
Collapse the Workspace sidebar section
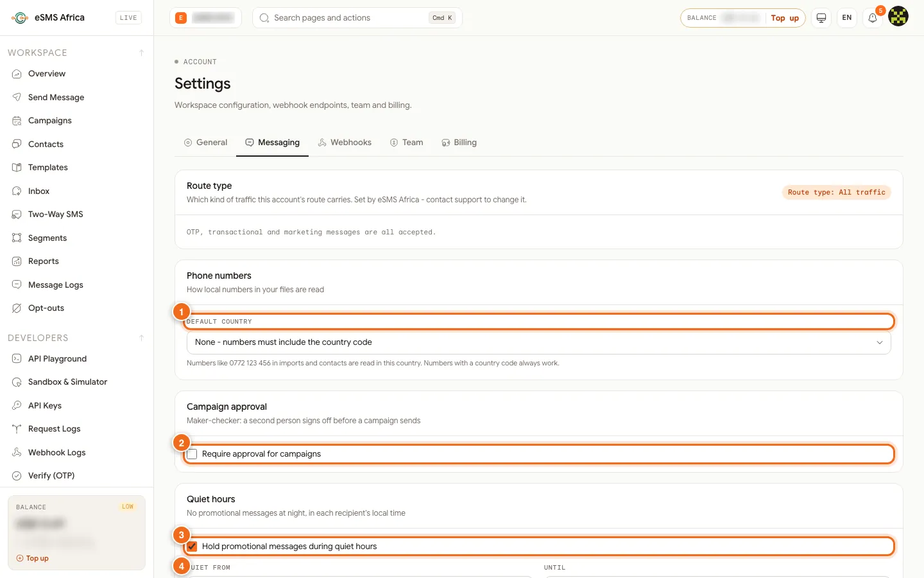(x=141, y=53)
